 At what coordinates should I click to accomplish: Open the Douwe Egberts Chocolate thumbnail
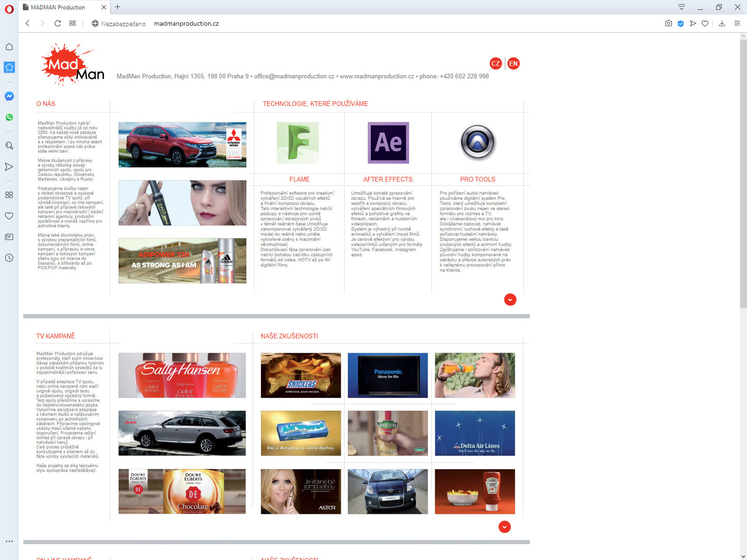coord(182,491)
